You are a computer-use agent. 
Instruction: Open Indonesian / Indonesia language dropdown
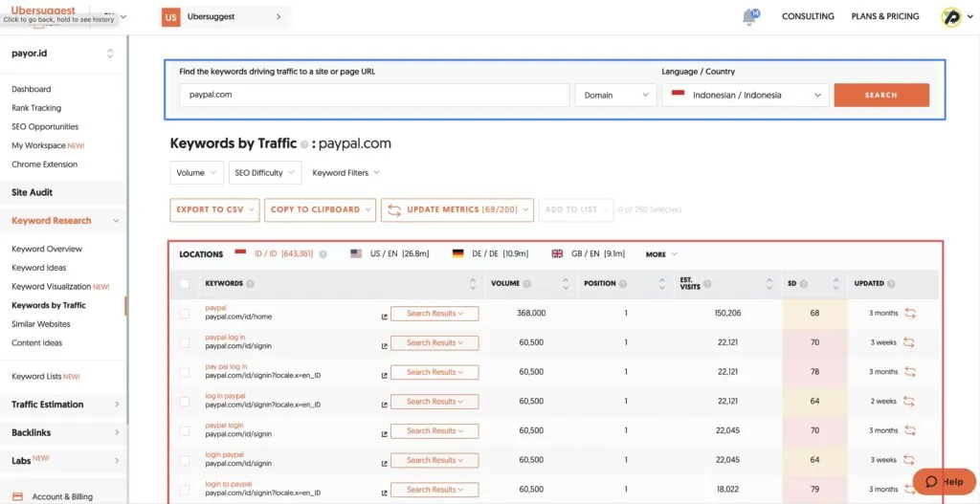coord(746,95)
